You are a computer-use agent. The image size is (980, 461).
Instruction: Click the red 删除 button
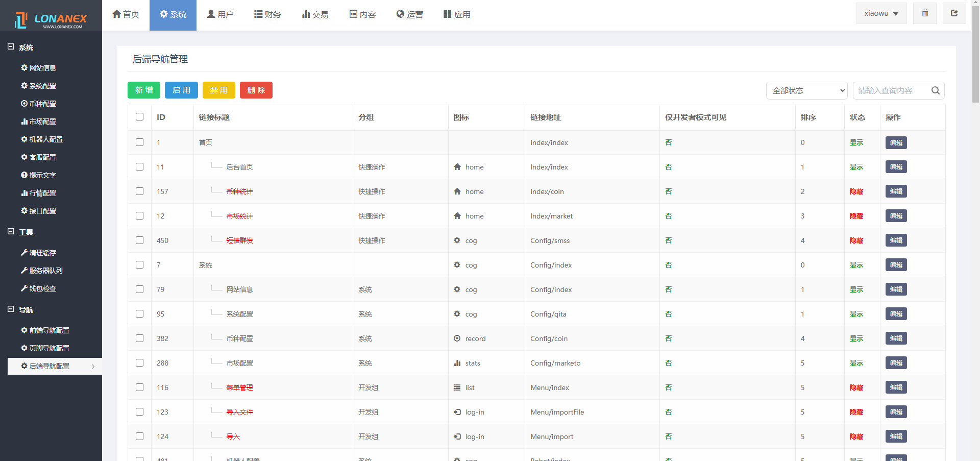pos(256,90)
